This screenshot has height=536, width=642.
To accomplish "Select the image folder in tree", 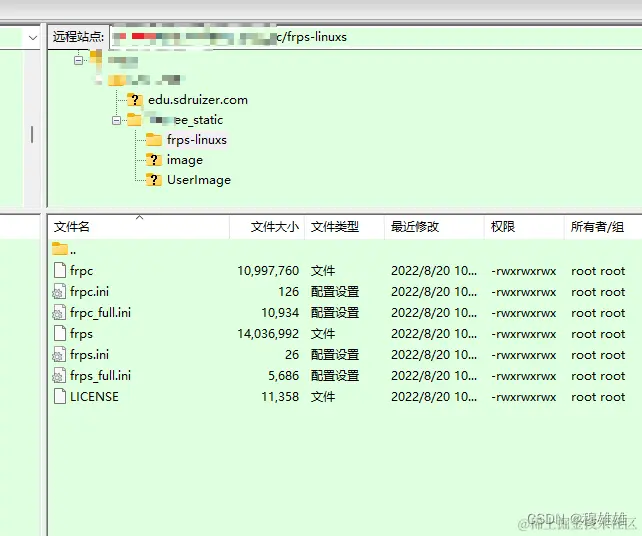I will tap(185, 160).
